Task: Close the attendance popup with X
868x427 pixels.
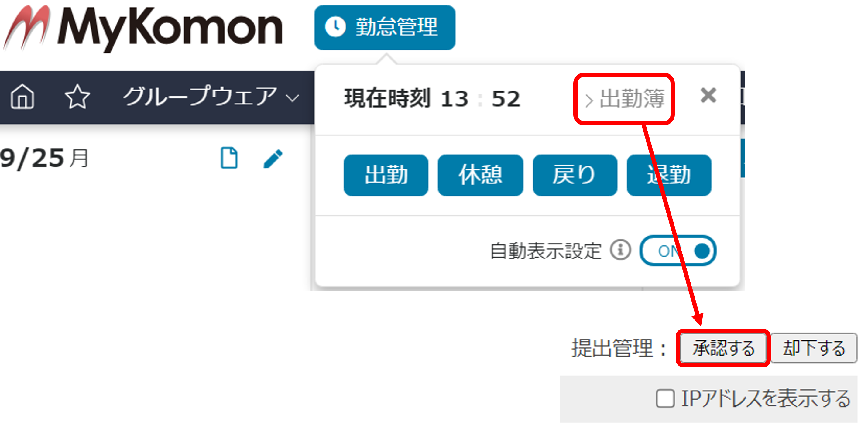Action: [x=708, y=95]
